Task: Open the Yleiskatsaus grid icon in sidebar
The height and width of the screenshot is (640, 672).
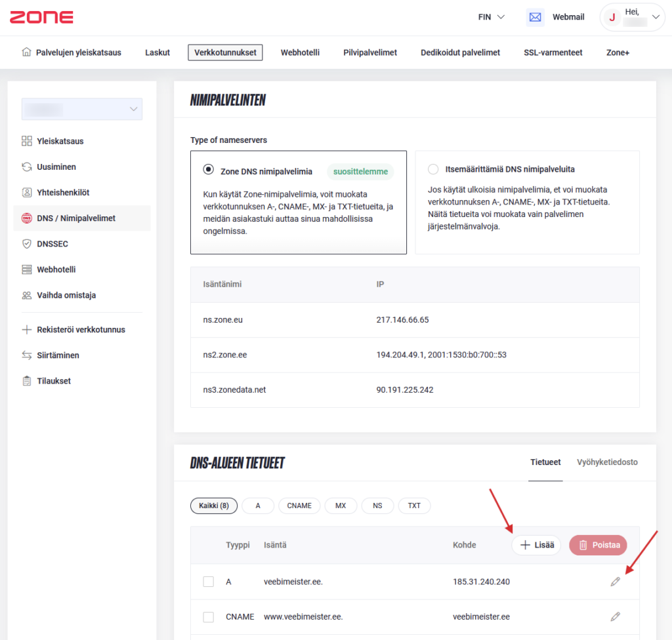Action: click(27, 141)
